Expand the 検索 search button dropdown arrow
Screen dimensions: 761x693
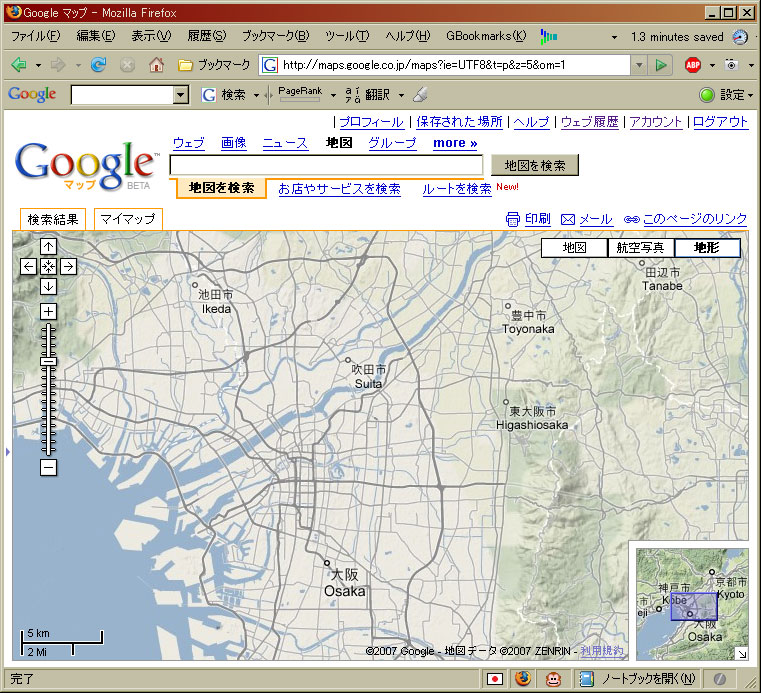[256, 95]
